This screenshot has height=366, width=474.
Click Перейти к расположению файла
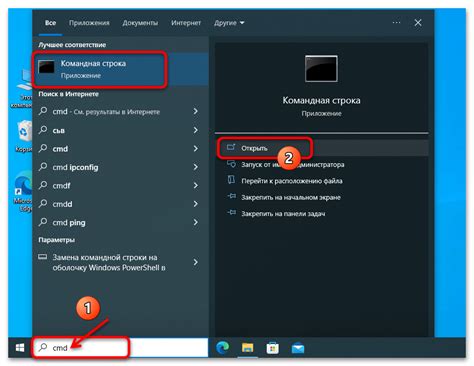coord(292,181)
